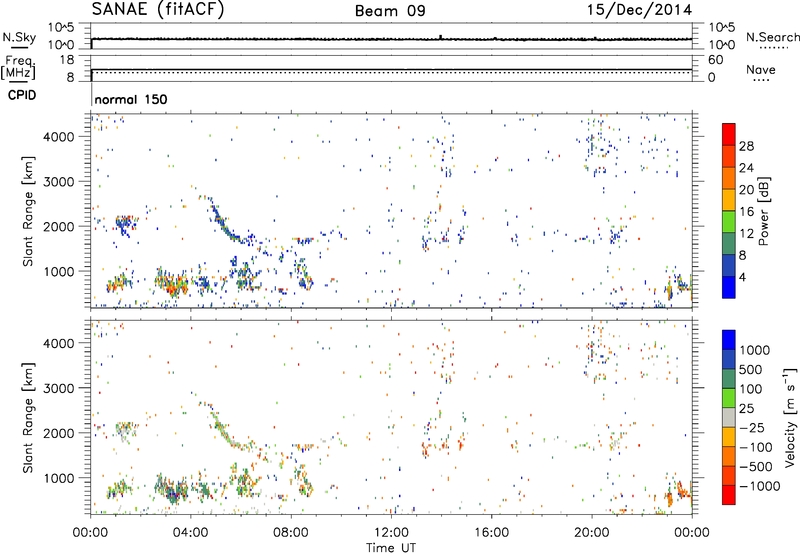
Task: Click the 18 MHz frequency tick
Action: [67, 60]
